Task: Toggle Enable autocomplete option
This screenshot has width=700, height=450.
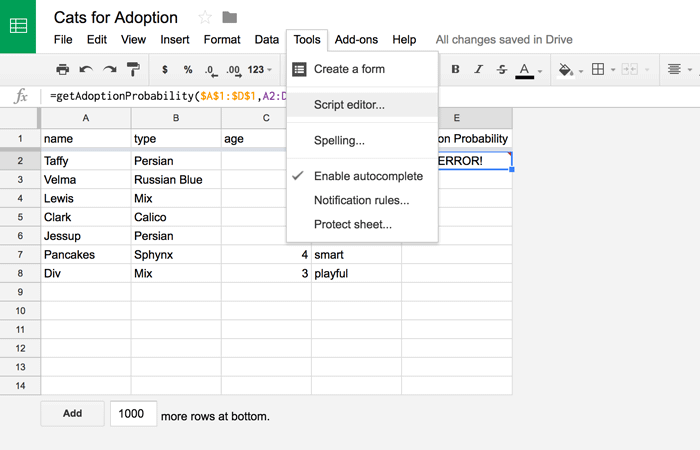Action: [x=362, y=176]
